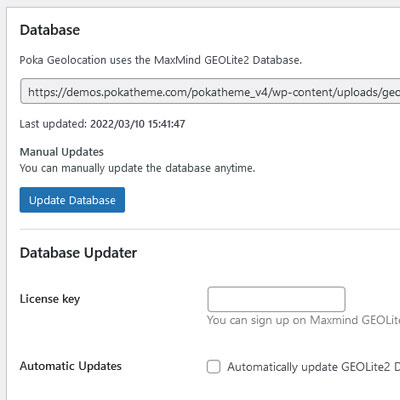Click the License key label
Screen dimensions: 400x400
click(50, 299)
